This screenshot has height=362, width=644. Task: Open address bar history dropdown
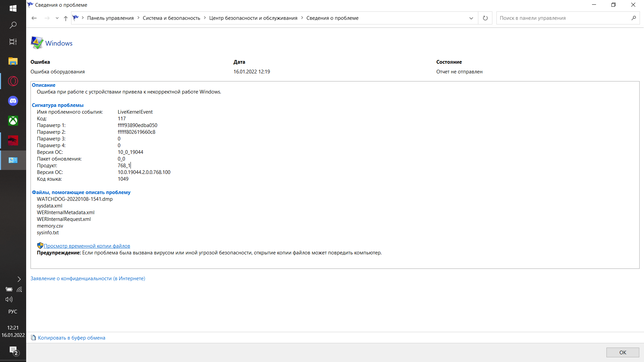click(x=471, y=18)
